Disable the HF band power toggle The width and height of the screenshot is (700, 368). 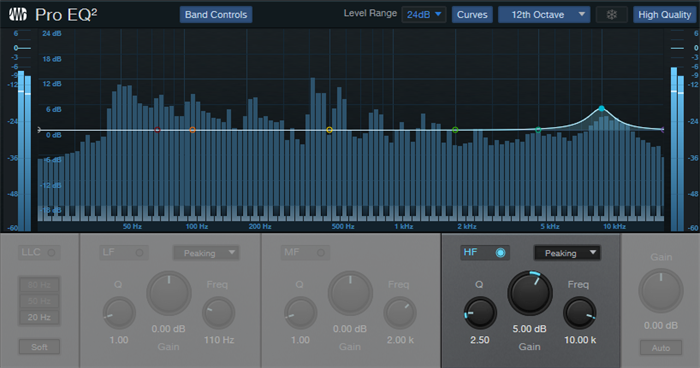click(x=500, y=253)
